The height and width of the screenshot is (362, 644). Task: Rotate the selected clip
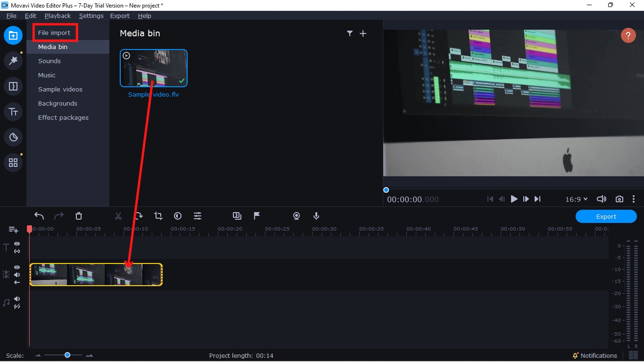[138, 216]
